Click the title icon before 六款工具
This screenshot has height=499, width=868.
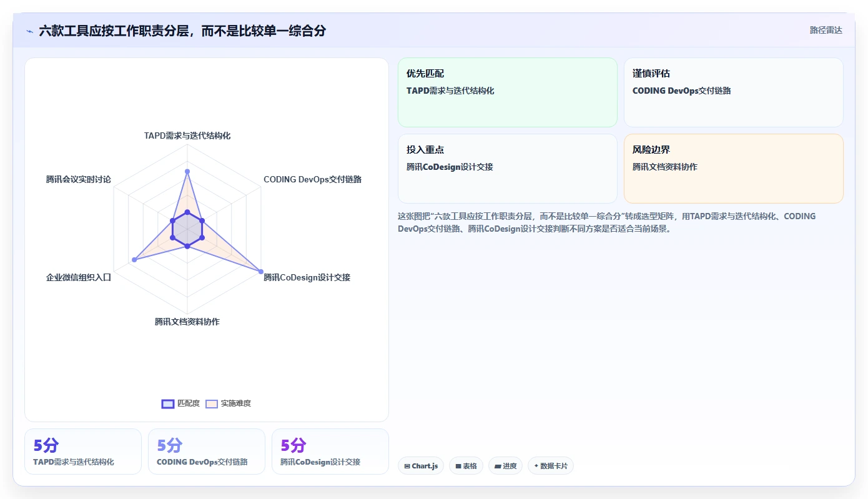tap(29, 31)
